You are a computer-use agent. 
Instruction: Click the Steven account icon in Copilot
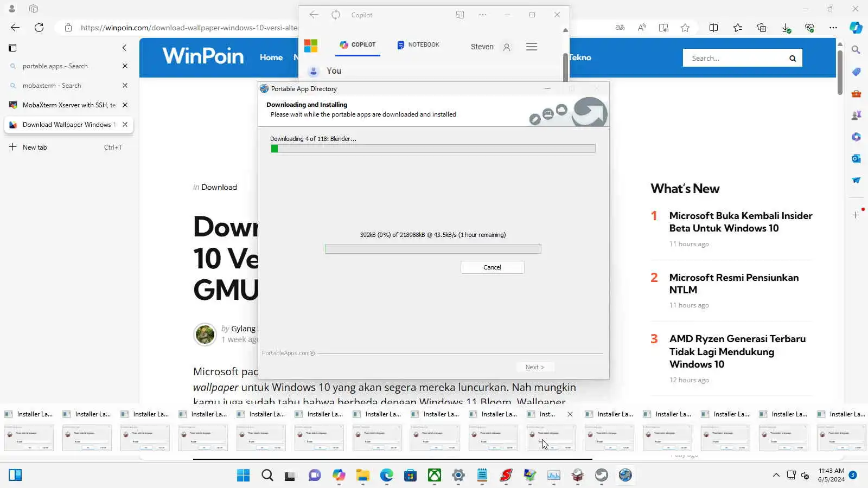[x=507, y=47]
